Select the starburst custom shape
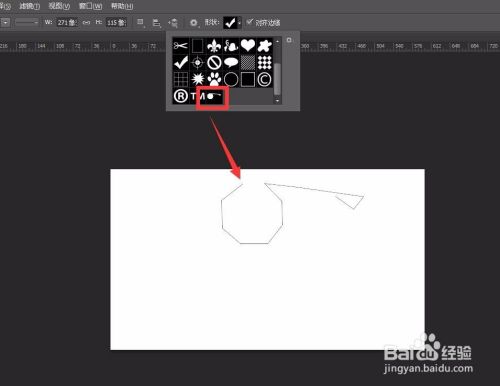The height and width of the screenshot is (386, 500). coord(197,79)
